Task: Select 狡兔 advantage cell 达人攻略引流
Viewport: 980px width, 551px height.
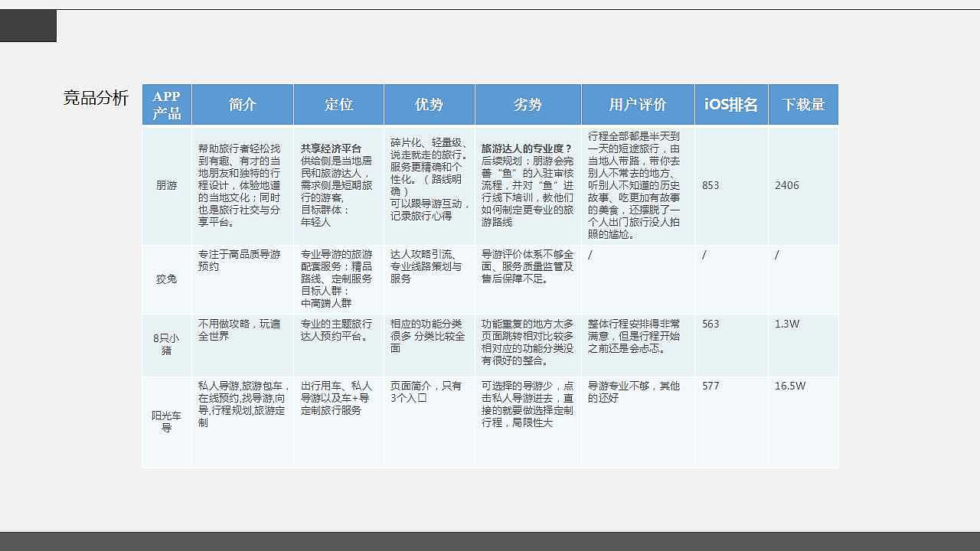Action: click(x=430, y=279)
